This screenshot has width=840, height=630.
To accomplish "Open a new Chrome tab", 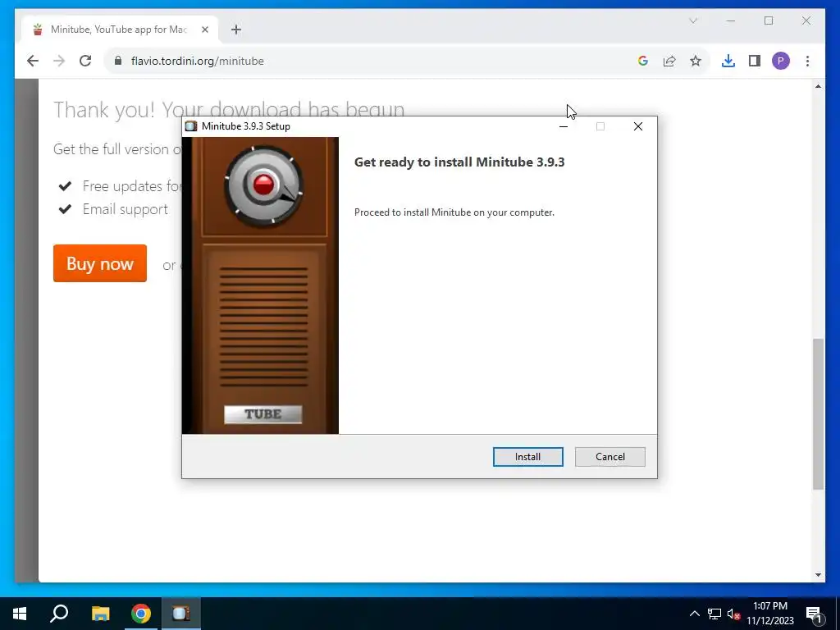I will coord(236,30).
